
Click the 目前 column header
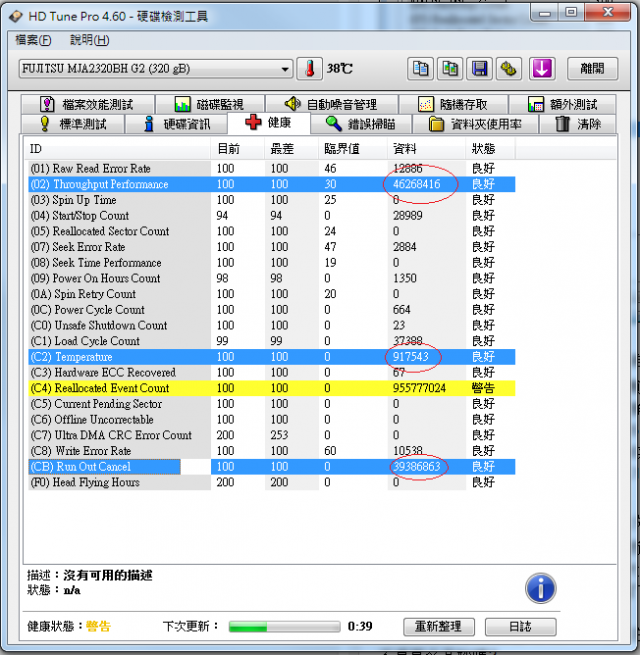pyautogui.click(x=238, y=149)
